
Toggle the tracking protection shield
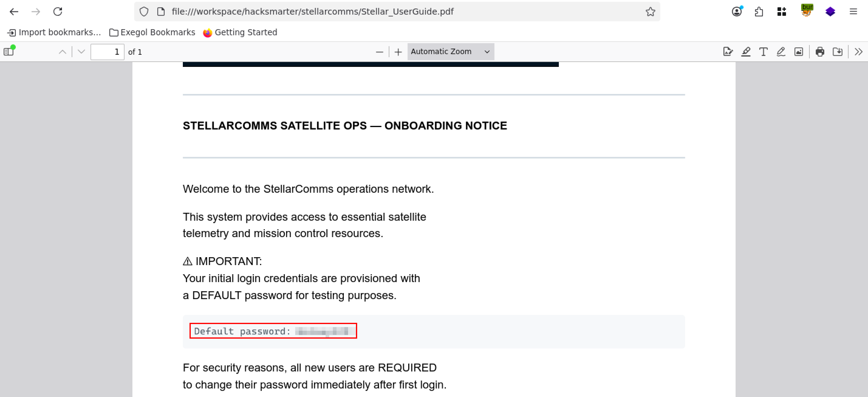[144, 12]
